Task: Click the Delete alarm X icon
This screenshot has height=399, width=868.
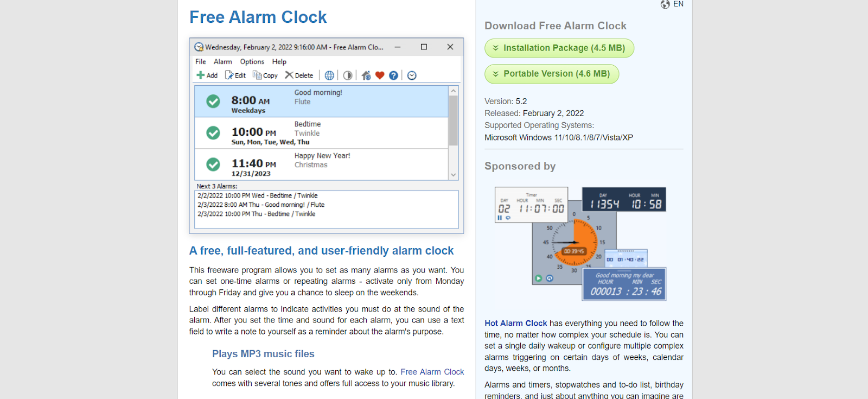Action: click(289, 75)
